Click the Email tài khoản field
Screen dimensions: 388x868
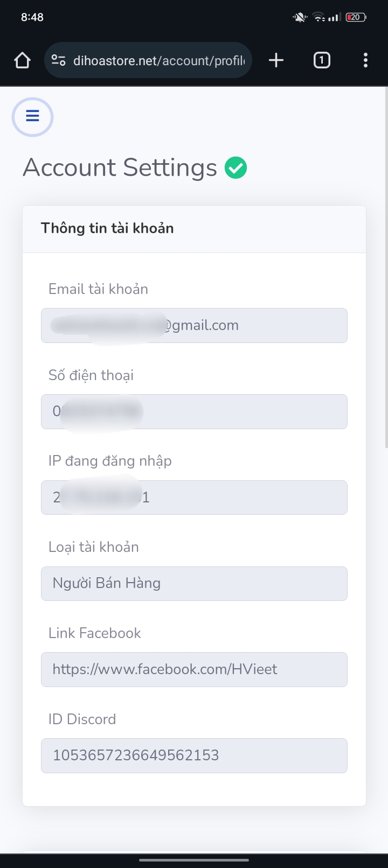coord(194,325)
